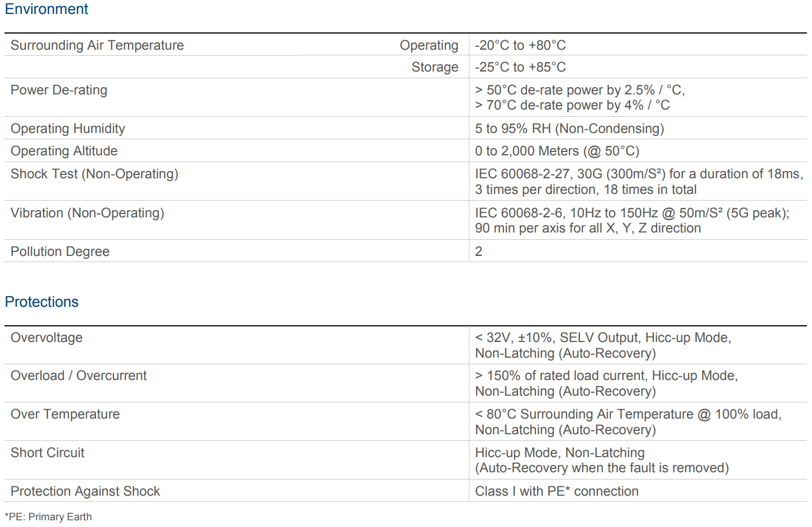The image size is (812, 527).
Task: Select the Power De-rating label
Action: click(x=59, y=90)
